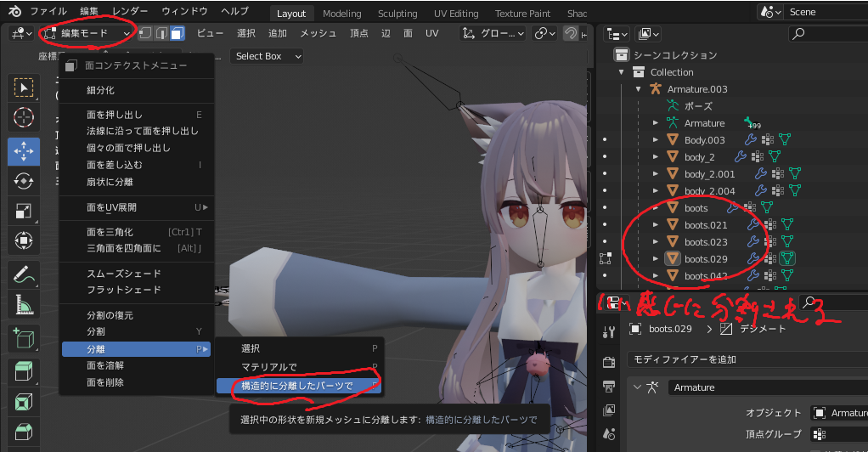The height and width of the screenshot is (452, 868).
Task: Select the Measure tool
Action: 23,304
